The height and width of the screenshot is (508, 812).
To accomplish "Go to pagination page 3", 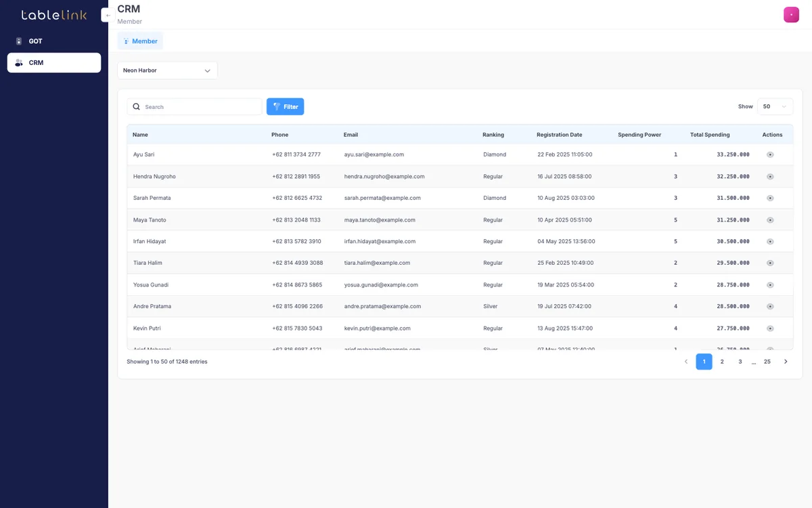I will (x=740, y=362).
